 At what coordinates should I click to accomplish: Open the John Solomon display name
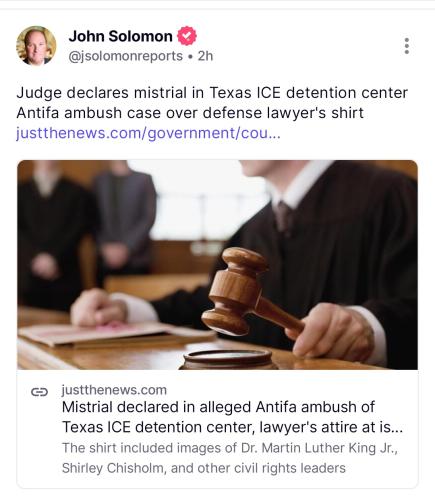[x=120, y=36]
